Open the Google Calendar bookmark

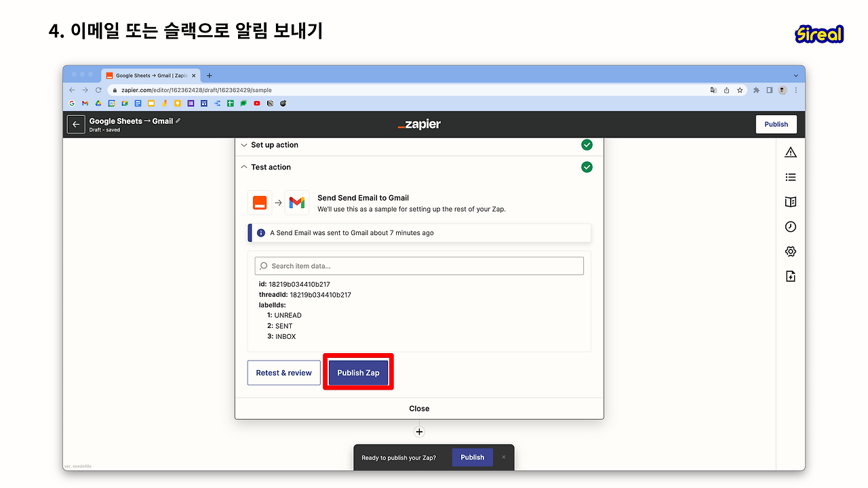click(112, 104)
